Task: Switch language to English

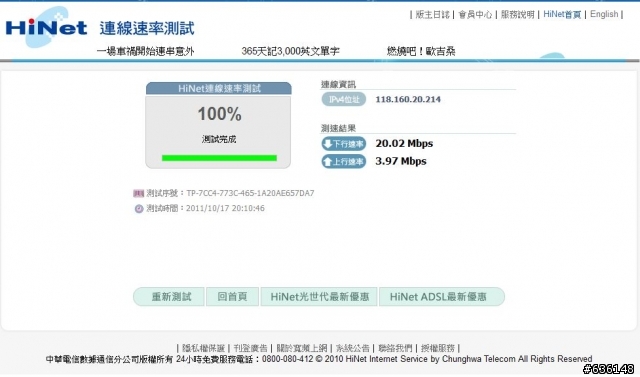Action: [x=604, y=14]
